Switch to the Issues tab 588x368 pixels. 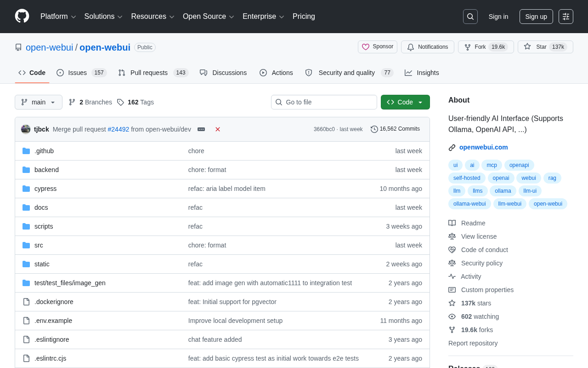pos(81,73)
